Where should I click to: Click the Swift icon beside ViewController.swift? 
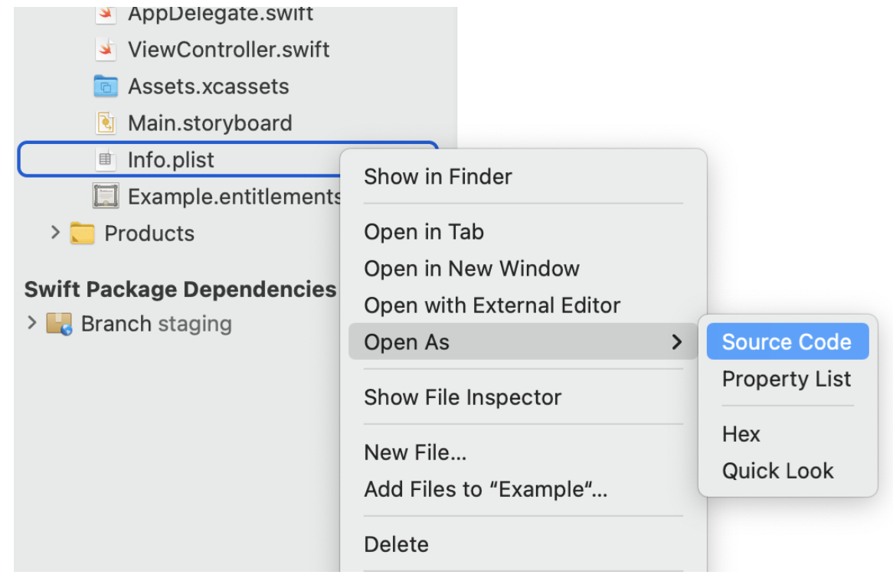coord(106,50)
